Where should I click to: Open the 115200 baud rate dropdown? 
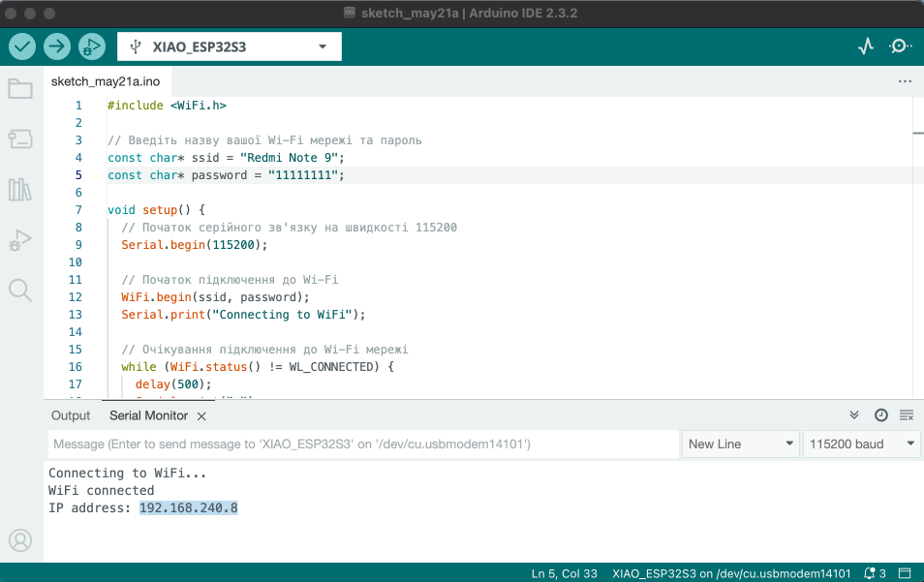[x=862, y=444]
